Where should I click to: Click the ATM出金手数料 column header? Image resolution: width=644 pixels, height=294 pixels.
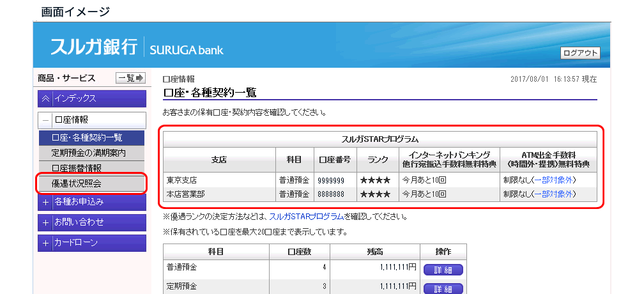(548, 160)
